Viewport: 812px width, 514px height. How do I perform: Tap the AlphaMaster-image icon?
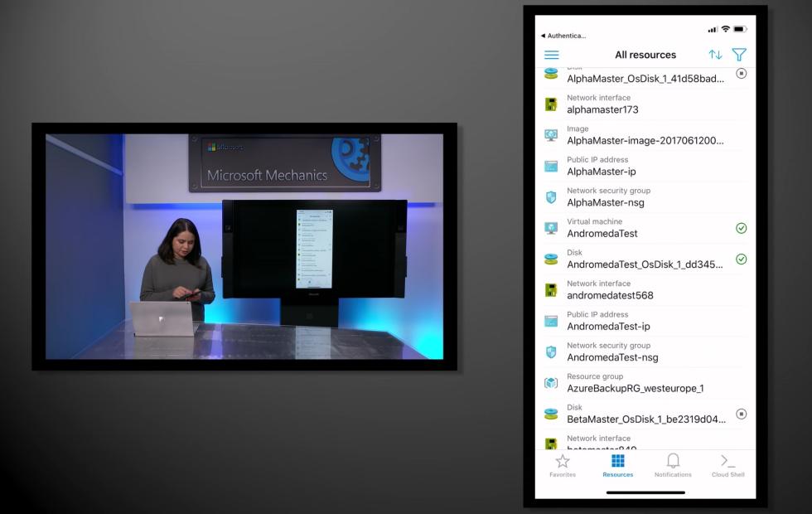tap(551, 135)
